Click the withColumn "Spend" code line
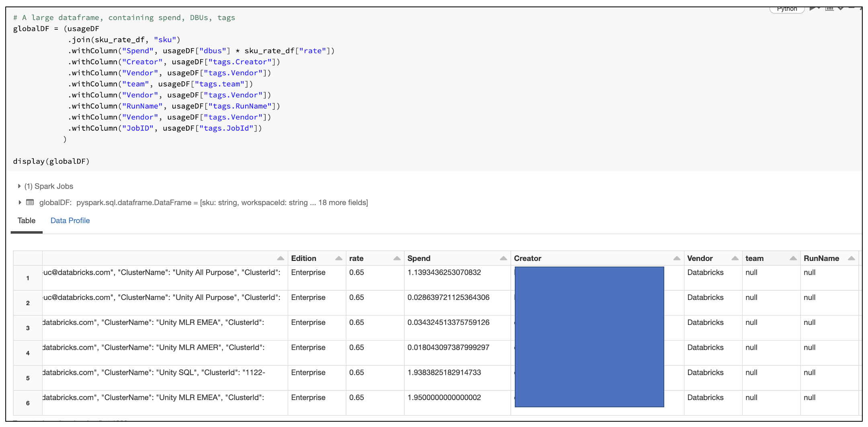Screen dimensions: 868x427 tap(201, 51)
